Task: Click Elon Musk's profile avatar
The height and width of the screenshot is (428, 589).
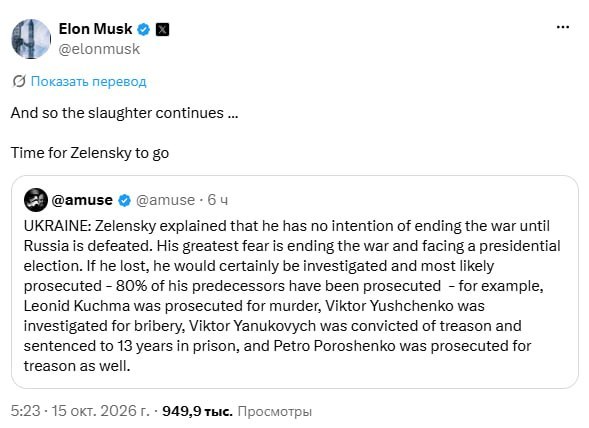Action: point(31,39)
